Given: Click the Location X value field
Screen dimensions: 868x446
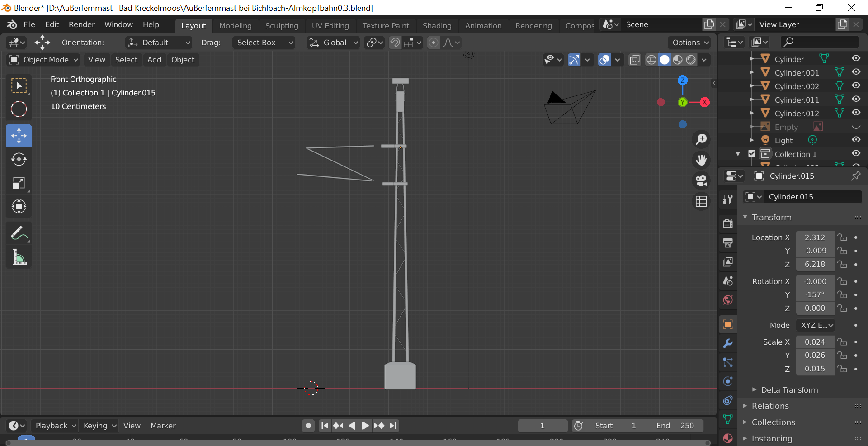Looking at the screenshot, I should pos(815,237).
